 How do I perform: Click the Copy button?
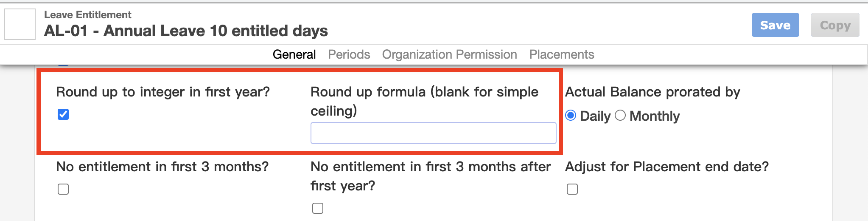coord(835,25)
